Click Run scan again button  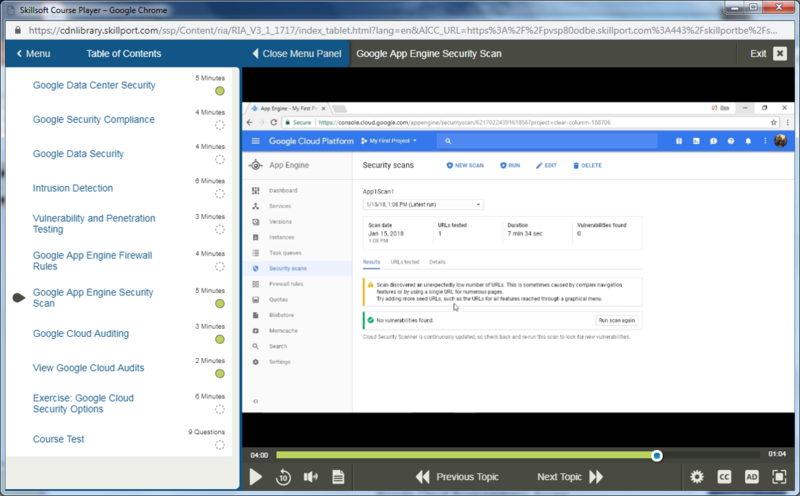pos(616,320)
